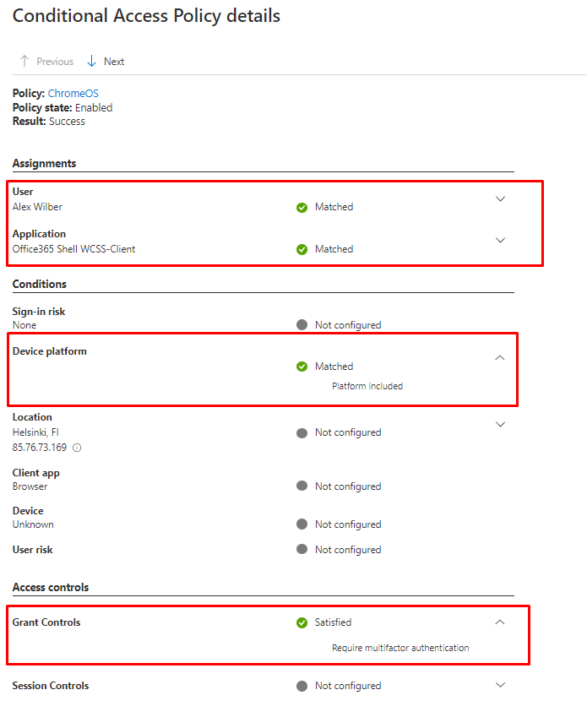Open the ChromeOS policy link
Image resolution: width=587 pixels, height=728 pixels.
pos(73,94)
